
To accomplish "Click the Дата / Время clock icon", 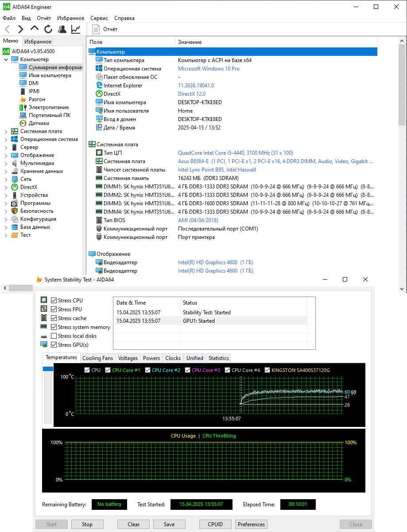I will (x=99, y=128).
